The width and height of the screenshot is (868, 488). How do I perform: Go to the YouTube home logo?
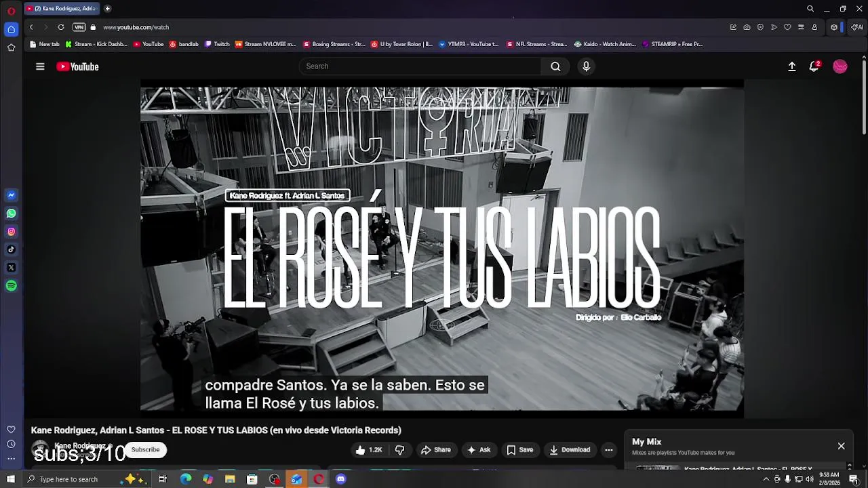tap(77, 66)
